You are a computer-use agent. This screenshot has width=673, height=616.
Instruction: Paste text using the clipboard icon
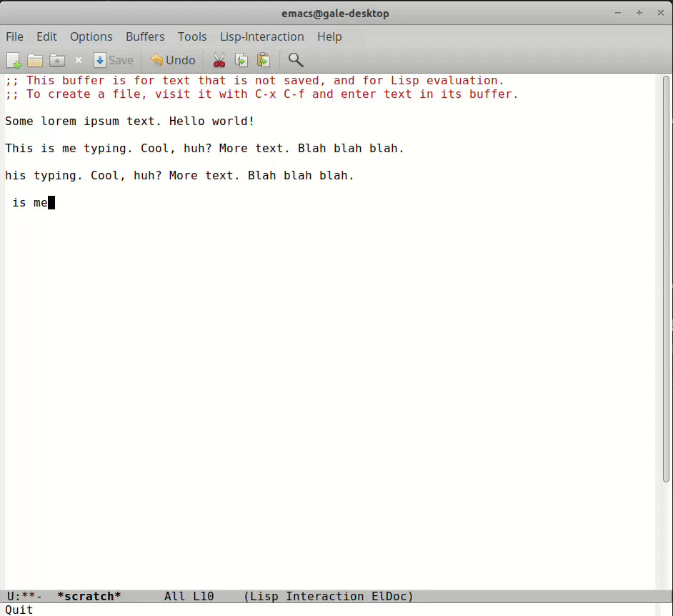coord(263,60)
